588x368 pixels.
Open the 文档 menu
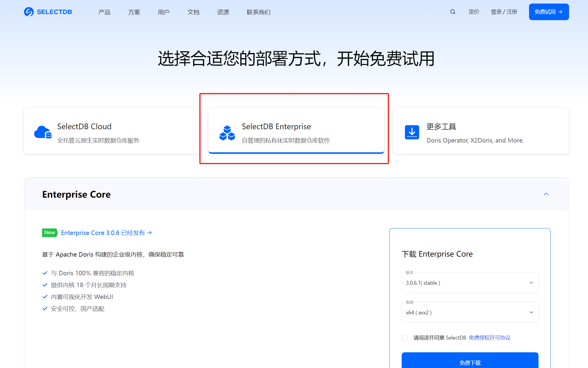pos(193,12)
